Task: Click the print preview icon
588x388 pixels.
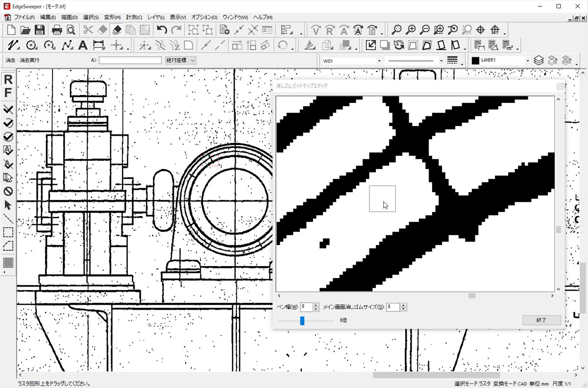Action: pyautogui.click(x=71, y=29)
